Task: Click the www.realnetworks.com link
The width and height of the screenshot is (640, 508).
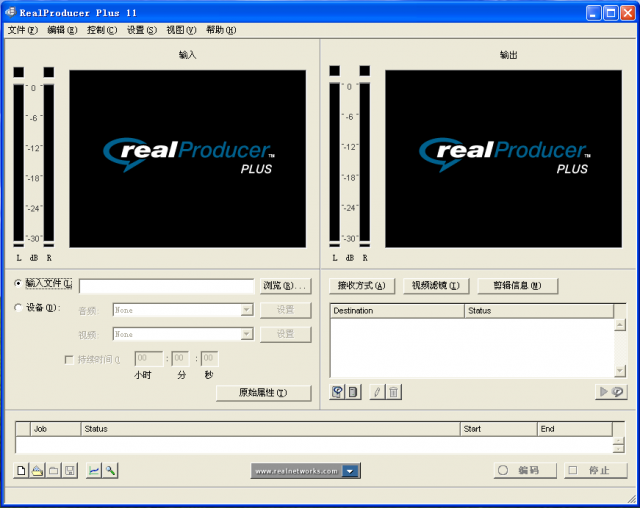Action: pyautogui.click(x=297, y=471)
